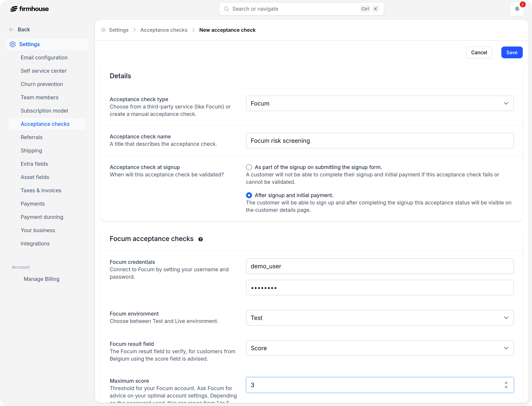Viewport: 532px width, 406px height.
Task: Go to Taxes & Invoices
Action: coord(41,190)
